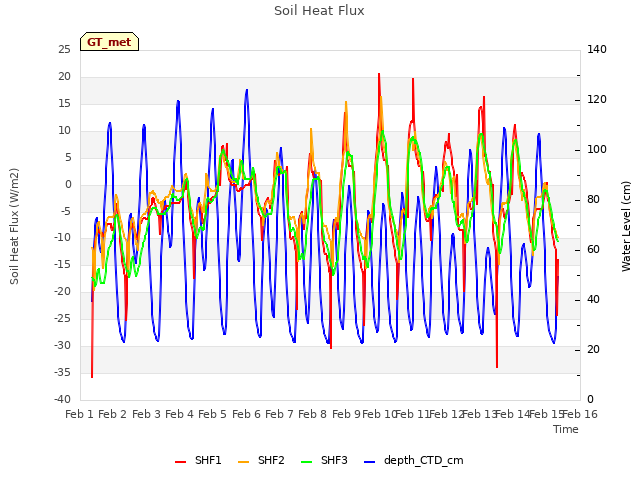This screenshot has width=640, height=480.
Task: Toggle SHF3 series in the legend
Action: (324, 461)
